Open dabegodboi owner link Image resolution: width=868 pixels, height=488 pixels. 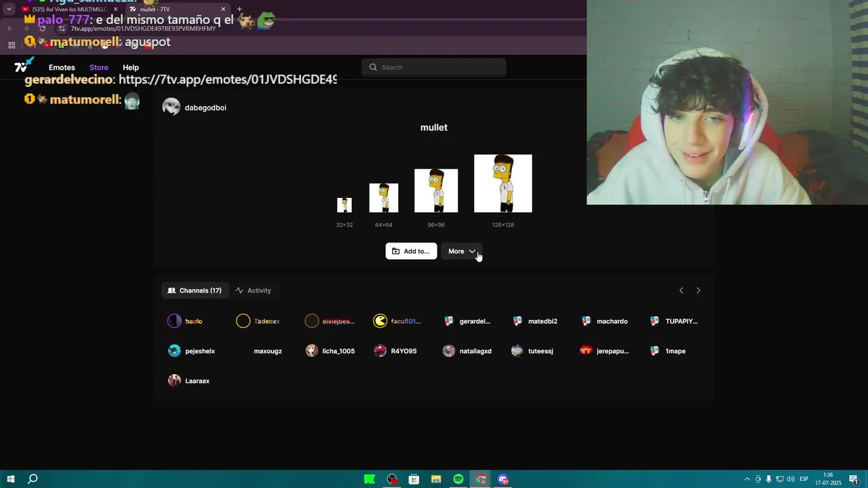[205, 108]
